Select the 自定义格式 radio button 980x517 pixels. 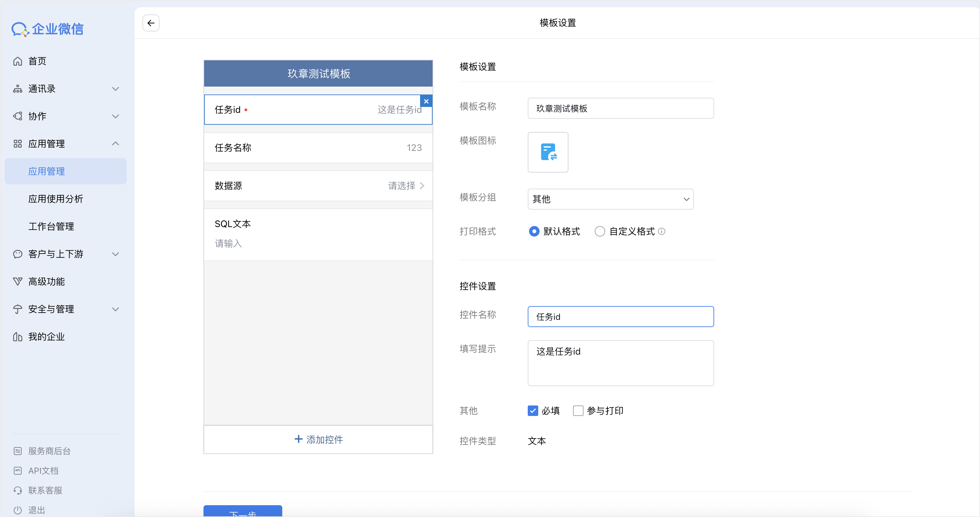coord(600,231)
